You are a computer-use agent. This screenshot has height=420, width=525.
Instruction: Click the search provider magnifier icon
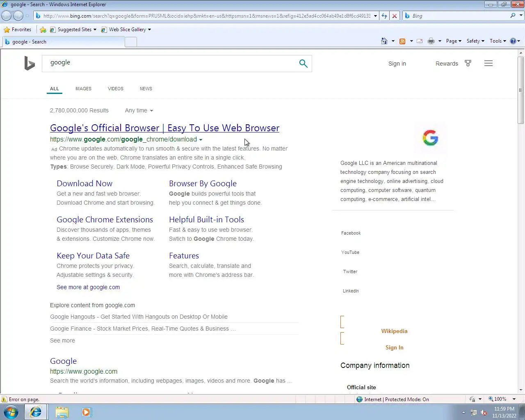[513, 16]
